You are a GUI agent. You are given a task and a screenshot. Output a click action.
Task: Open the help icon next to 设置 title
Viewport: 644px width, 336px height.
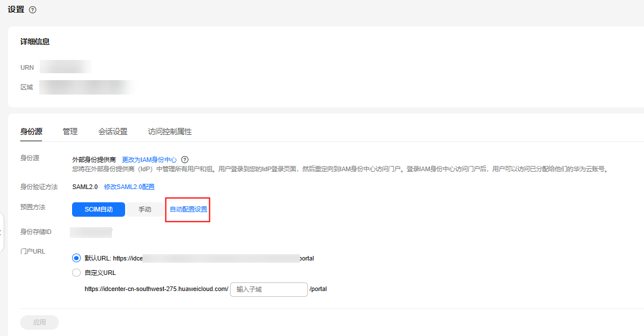pyautogui.click(x=33, y=10)
